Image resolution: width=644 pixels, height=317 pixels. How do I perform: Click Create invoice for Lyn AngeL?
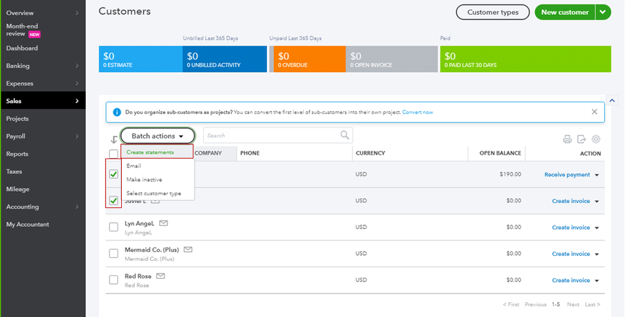571,227
